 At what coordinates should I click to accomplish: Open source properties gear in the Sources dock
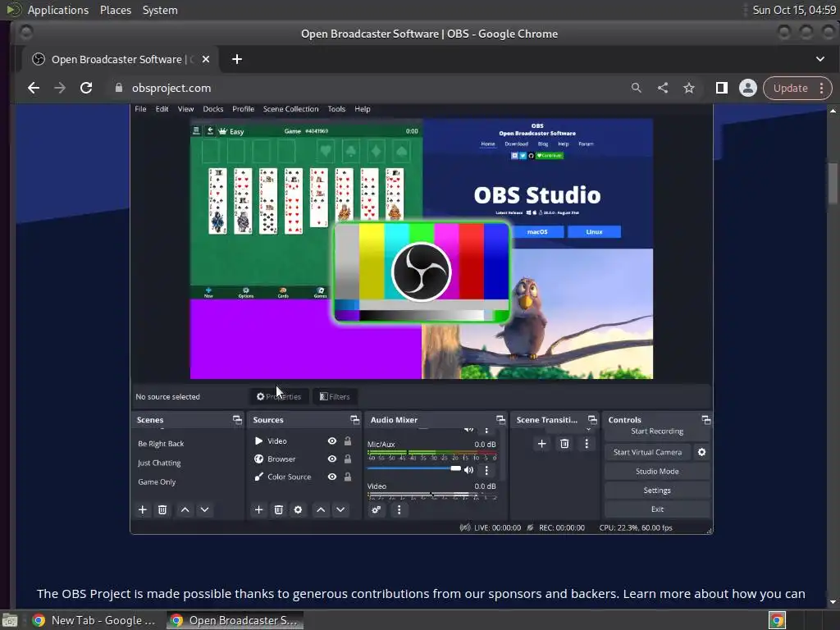(298, 509)
